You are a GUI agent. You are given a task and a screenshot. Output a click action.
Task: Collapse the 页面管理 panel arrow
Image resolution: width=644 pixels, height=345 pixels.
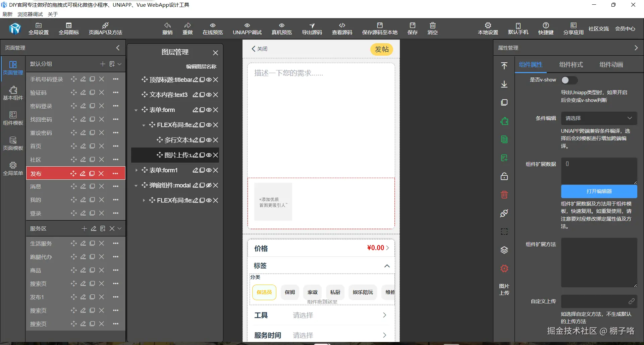118,48
